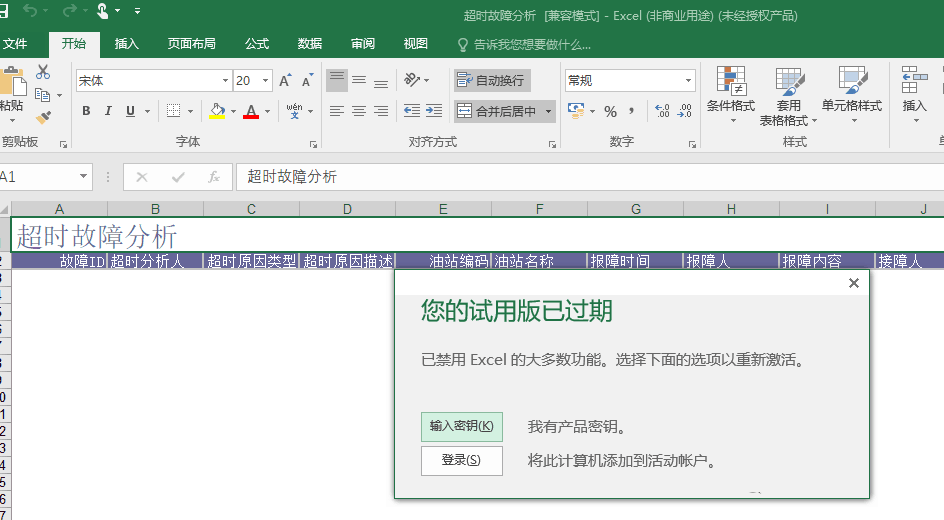This screenshot has width=944, height=520.
Task: Click the Copy icon in clipboard group
Action: tap(42, 95)
